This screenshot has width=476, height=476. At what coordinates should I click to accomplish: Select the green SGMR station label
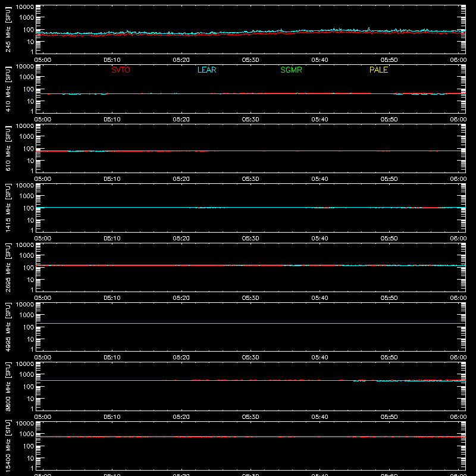click(x=291, y=70)
